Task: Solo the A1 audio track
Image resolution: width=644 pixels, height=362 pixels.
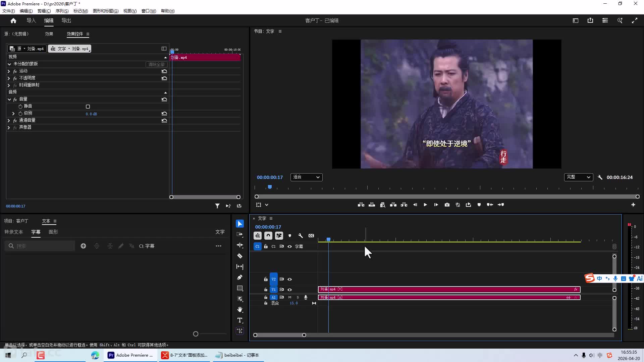Action: 298,297
